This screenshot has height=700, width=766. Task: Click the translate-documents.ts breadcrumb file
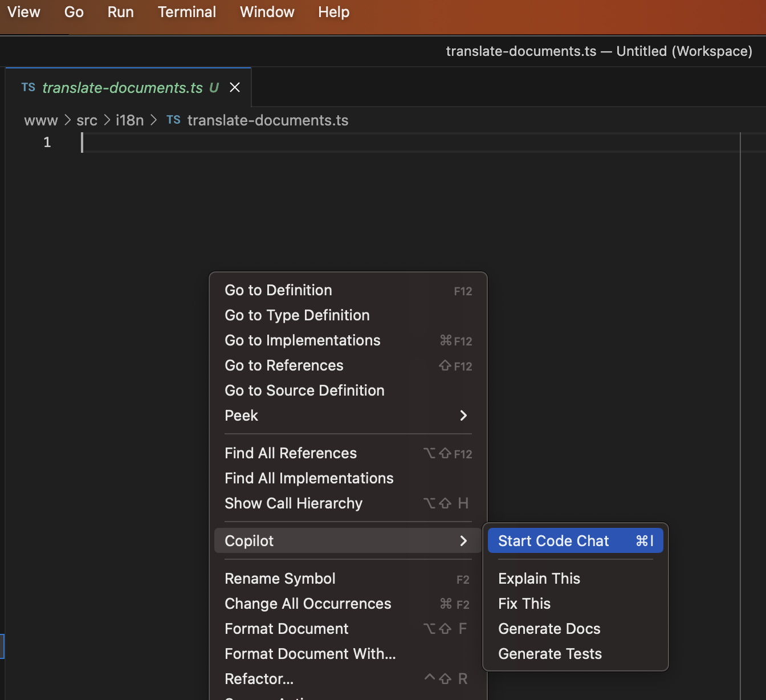[x=268, y=120]
